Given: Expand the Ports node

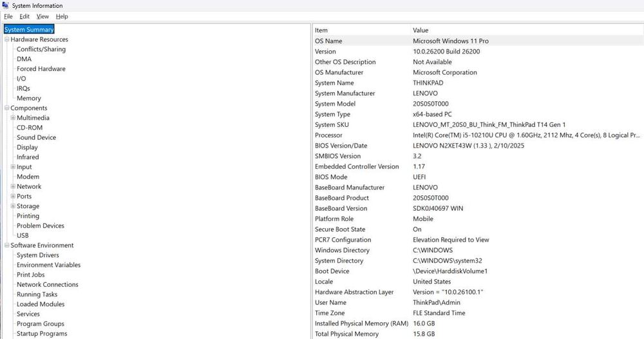Looking at the screenshot, I should pos(13,197).
